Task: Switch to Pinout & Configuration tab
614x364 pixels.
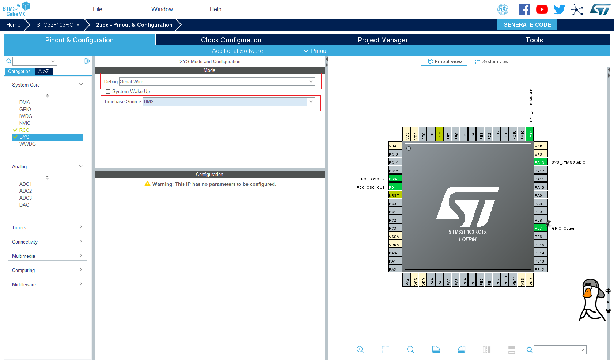Action: 79,40
